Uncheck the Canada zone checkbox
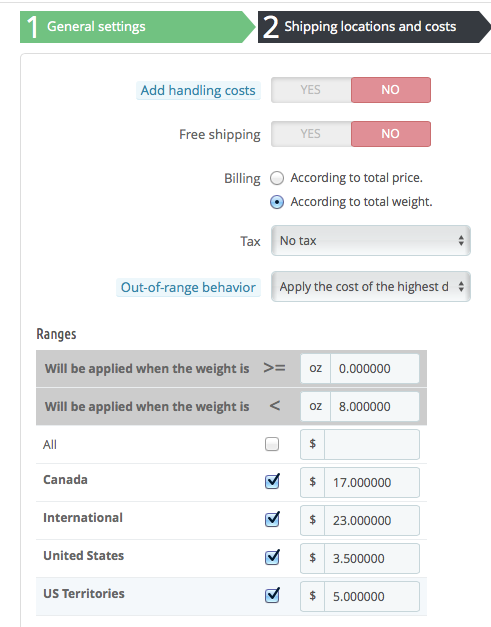Viewport: 491px width, 627px height. (x=272, y=481)
